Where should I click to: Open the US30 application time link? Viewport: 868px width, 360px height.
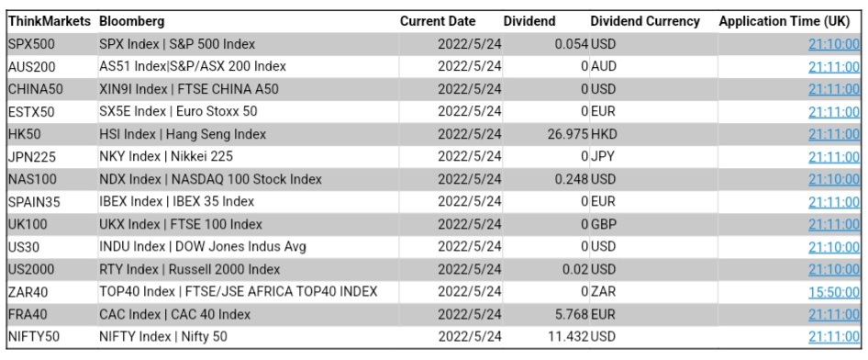coord(834,247)
